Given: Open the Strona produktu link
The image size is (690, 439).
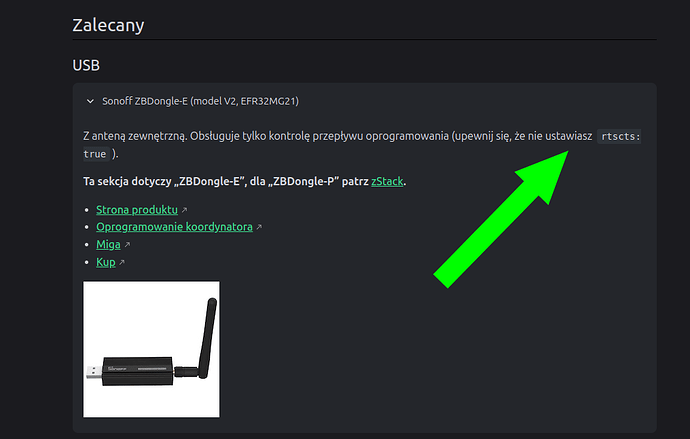Looking at the screenshot, I should pos(137,210).
